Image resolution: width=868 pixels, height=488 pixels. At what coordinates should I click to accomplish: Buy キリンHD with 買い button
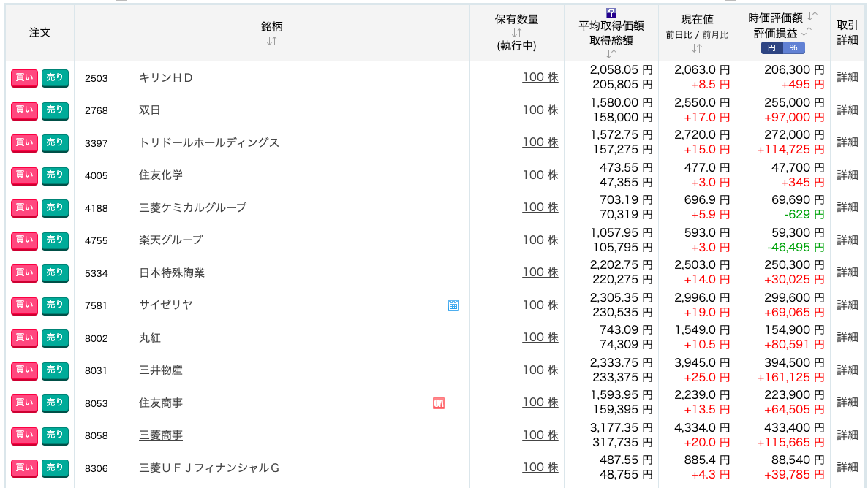coord(24,78)
